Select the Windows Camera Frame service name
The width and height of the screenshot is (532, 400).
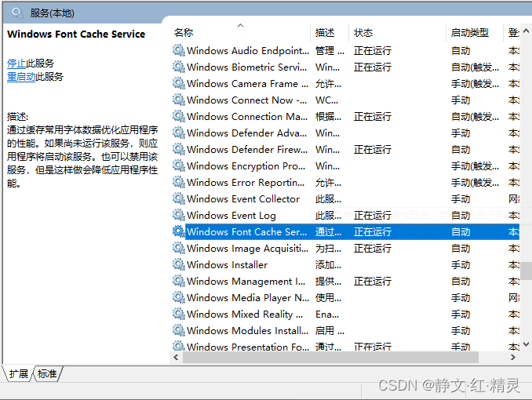pyautogui.click(x=247, y=83)
